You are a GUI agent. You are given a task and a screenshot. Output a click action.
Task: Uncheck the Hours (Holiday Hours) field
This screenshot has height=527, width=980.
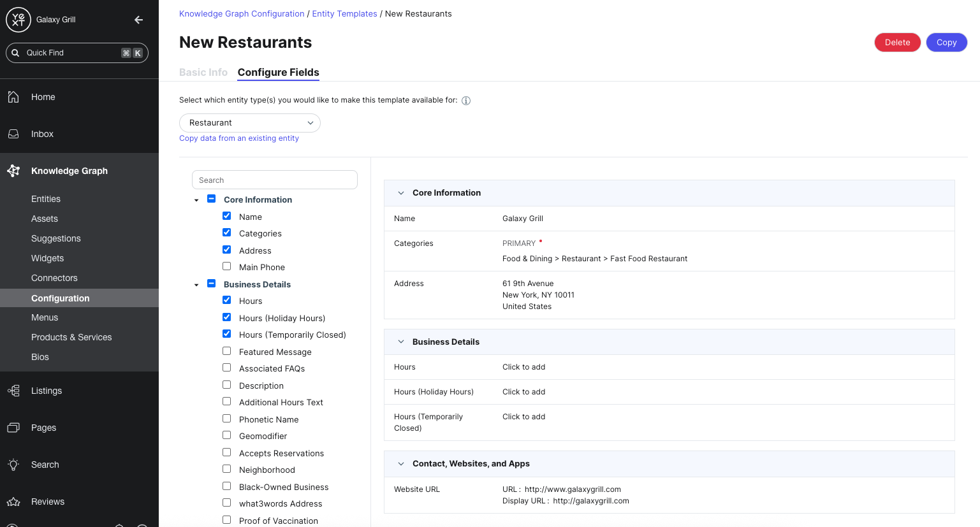226,317
